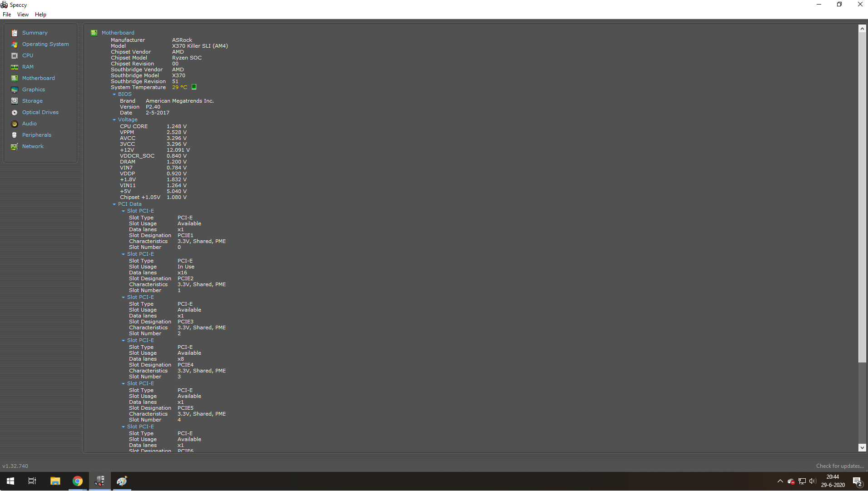Click the paint application taskbar icon
The height and width of the screenshot is (491, 868).
[x=122, y=481]
